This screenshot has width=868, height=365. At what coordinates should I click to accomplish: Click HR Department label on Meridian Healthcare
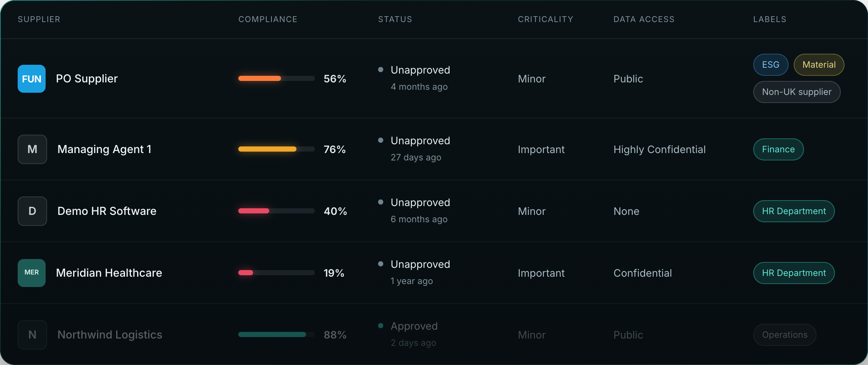[794, 273]
